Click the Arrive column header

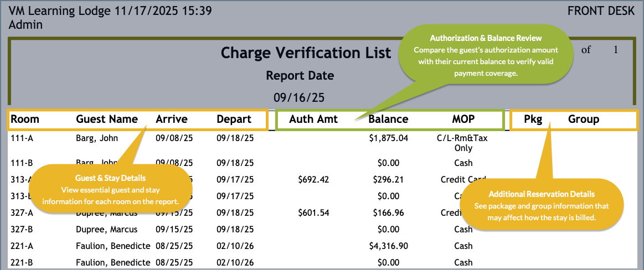[x=171, y=119]
